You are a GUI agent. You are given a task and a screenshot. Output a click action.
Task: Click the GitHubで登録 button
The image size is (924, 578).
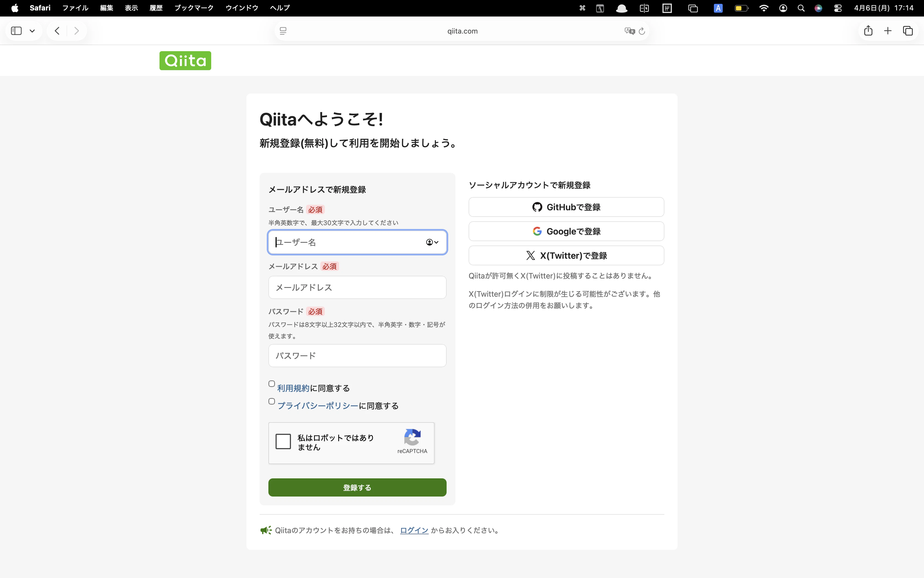tap(566, 207)
